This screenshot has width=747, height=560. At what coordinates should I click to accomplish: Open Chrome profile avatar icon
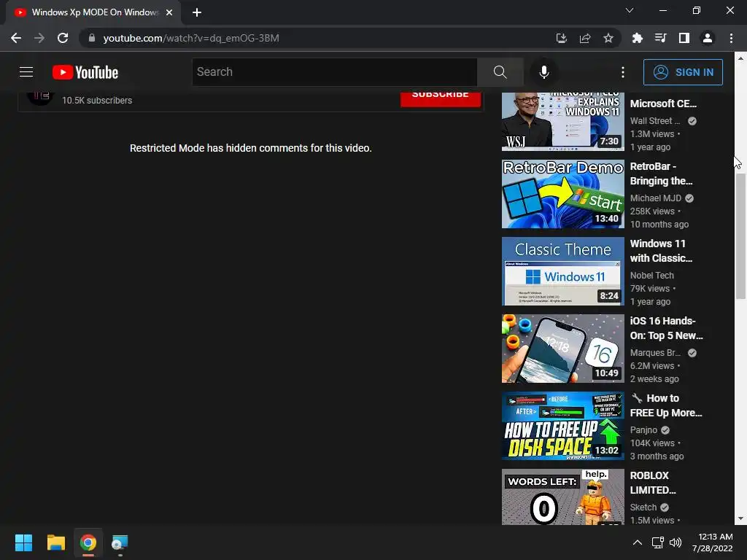(x=708, y=38)
